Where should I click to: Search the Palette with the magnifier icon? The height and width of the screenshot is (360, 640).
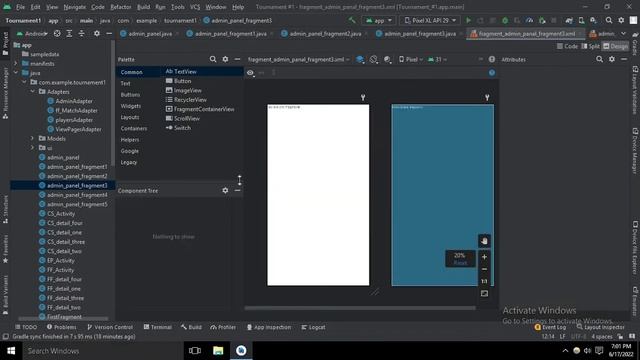[213, 59]
